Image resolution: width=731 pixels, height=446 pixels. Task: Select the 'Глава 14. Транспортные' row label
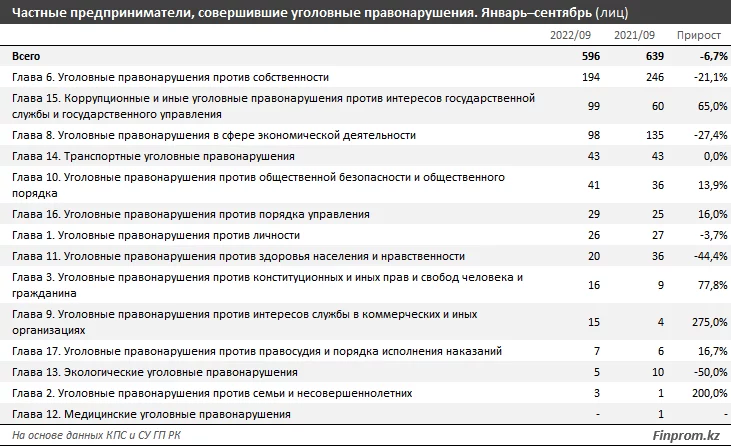(153, 156)
